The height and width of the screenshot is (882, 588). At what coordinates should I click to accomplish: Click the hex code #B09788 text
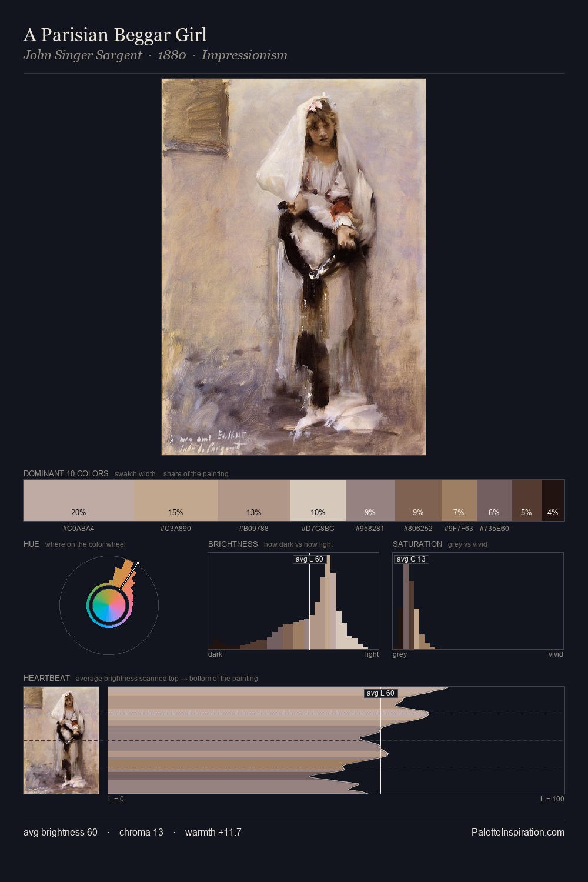(x=254, y=528)
